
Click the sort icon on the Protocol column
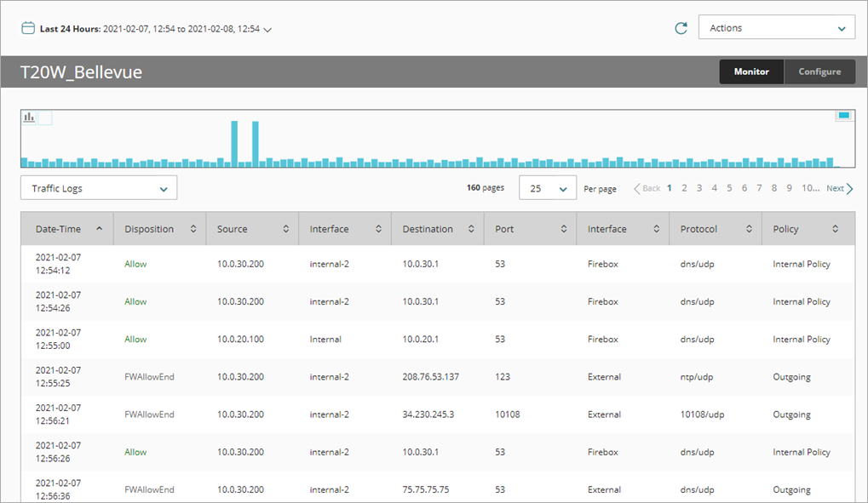pos(749,228)
